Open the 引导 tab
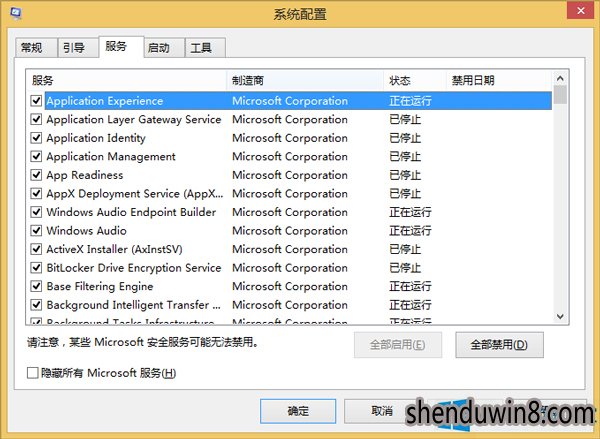The width and height of the screenshot is (600, 439). 78,47
